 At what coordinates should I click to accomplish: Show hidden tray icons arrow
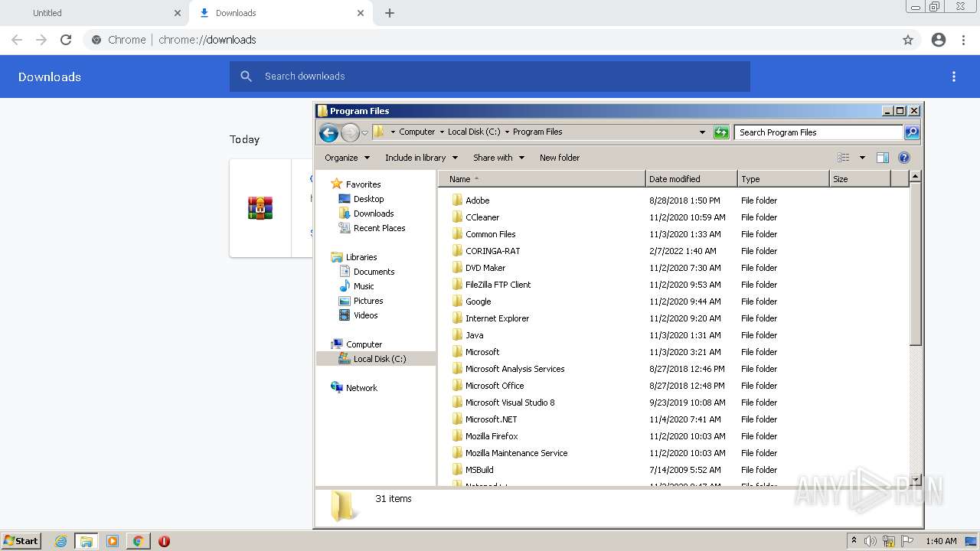pos(854,541)
